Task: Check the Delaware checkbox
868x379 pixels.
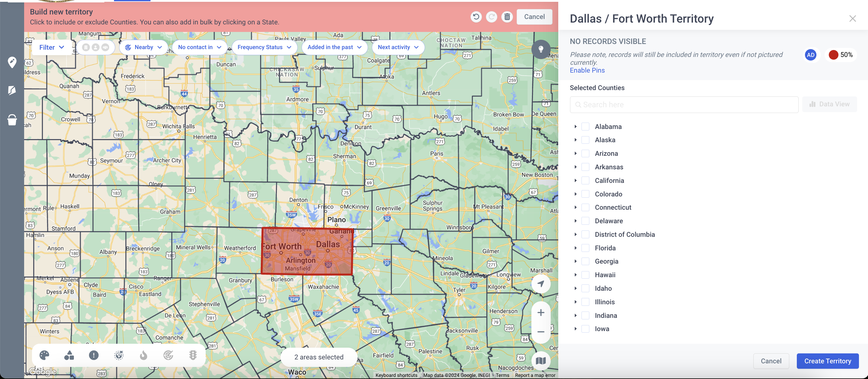Action: [x=586, y=221]
